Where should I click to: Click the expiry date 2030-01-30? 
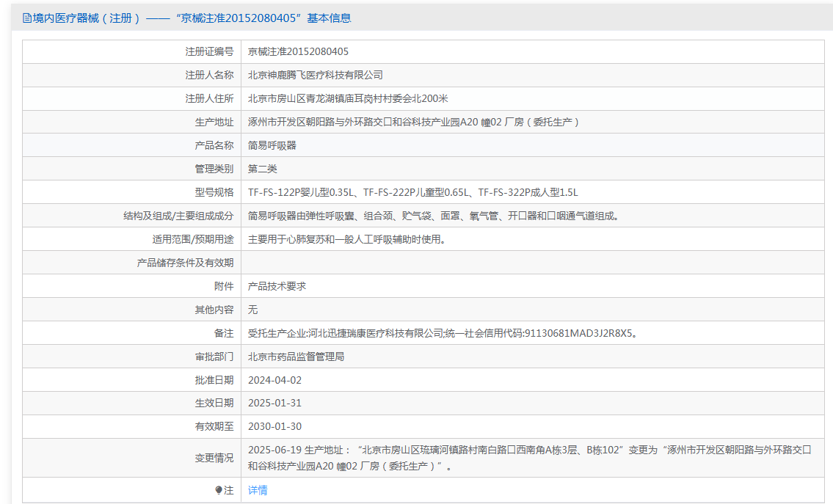click(x=274, y=426)
